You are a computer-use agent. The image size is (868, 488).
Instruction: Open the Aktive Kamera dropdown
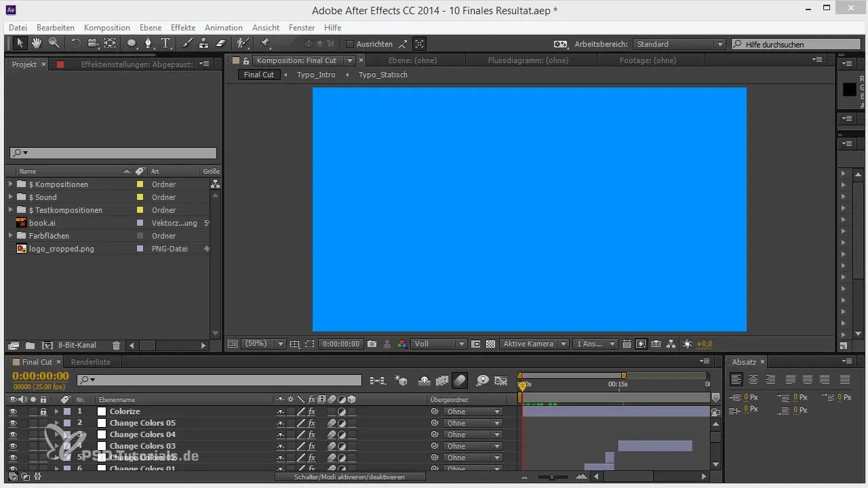tap(534, 344)
